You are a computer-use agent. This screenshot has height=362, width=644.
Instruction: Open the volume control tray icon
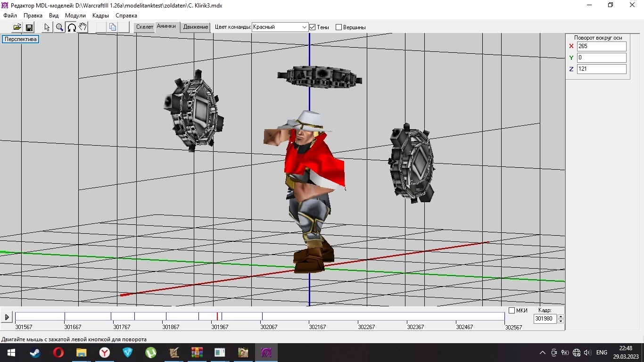click(587, 353)
